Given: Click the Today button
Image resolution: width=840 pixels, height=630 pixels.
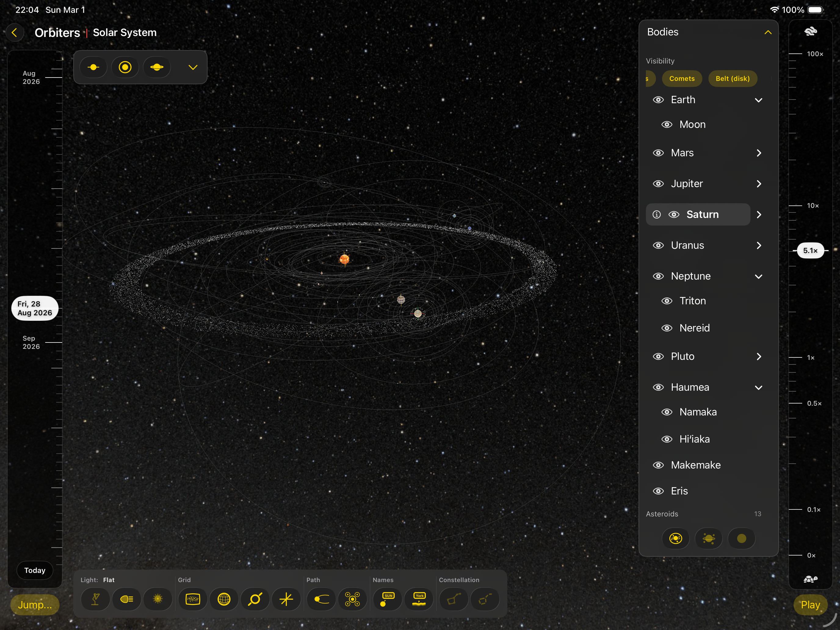Looking at the screenshot, I should [x=34, y=570].
